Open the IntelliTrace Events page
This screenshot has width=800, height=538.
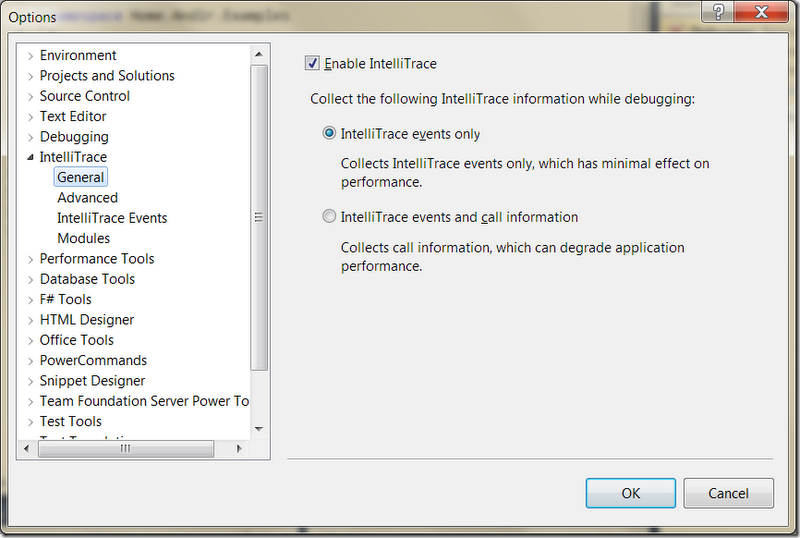pos(112,218)
